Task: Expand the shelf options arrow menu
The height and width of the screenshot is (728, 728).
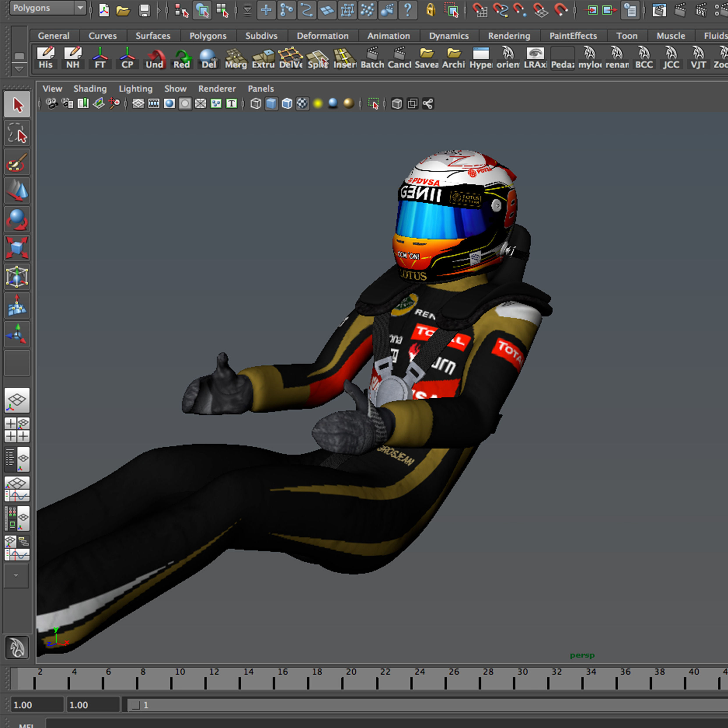Action: point(19,69)
